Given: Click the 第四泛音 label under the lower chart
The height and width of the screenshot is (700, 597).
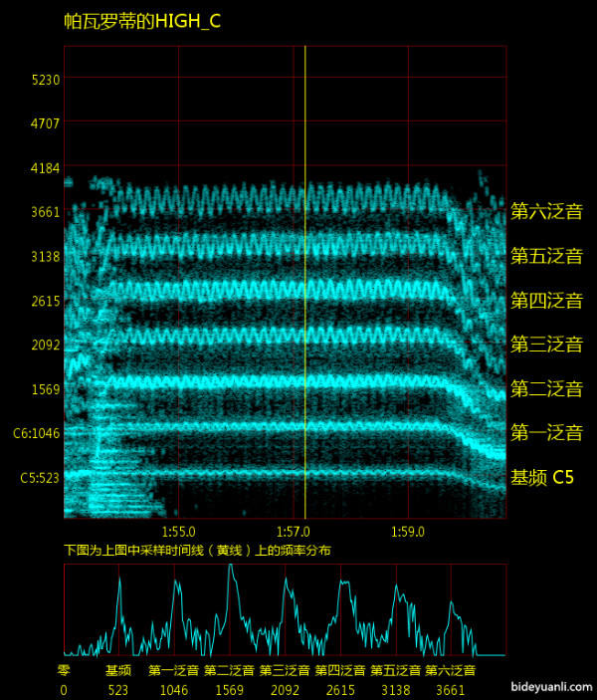Looking at the screenshot, I should 340,670.
